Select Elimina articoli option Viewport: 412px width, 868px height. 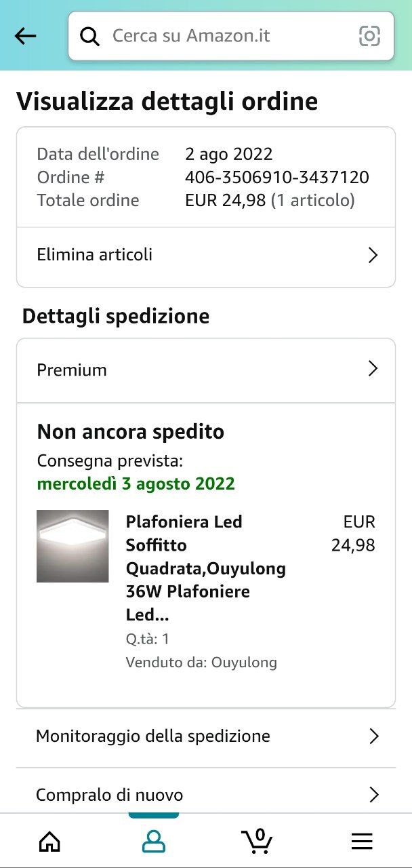click(x=95, y=255)
